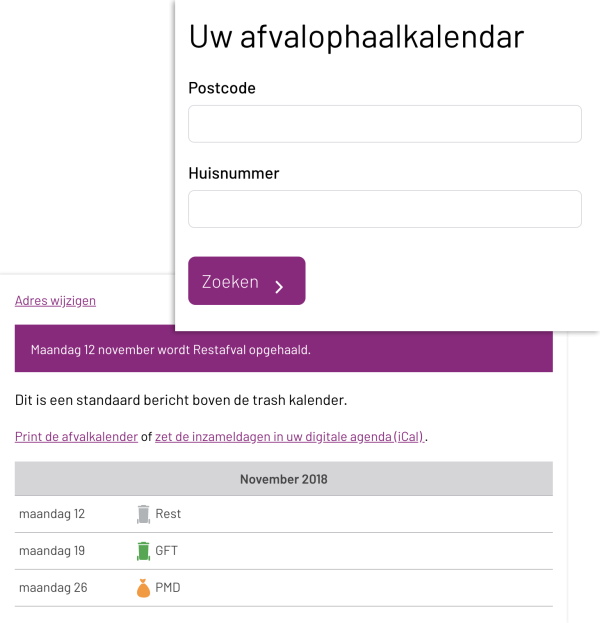Image resolution: width=600 pixels, height=623 pixels.
Task: Click the maandag 19 date cell
Action: (x=52, y=551)
